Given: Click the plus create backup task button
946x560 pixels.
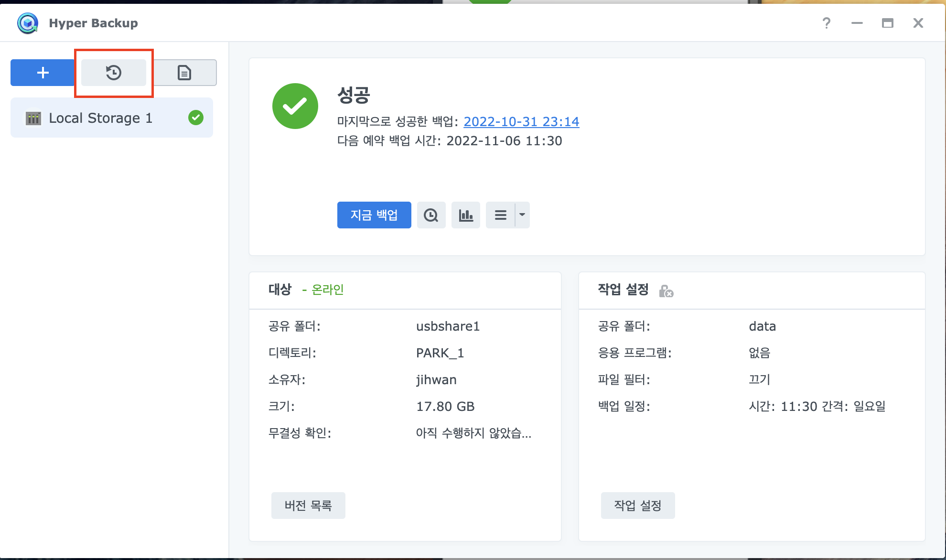Looking at the screenshot, I should (43, 73).
